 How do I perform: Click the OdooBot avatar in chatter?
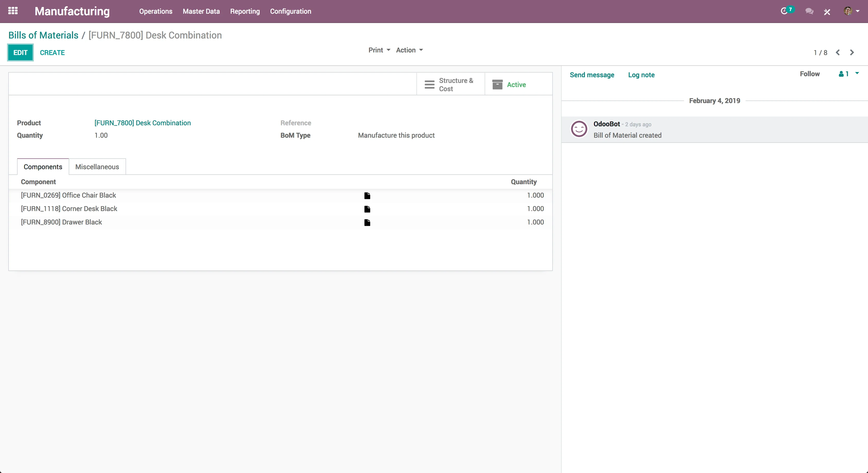click(579, 129)
